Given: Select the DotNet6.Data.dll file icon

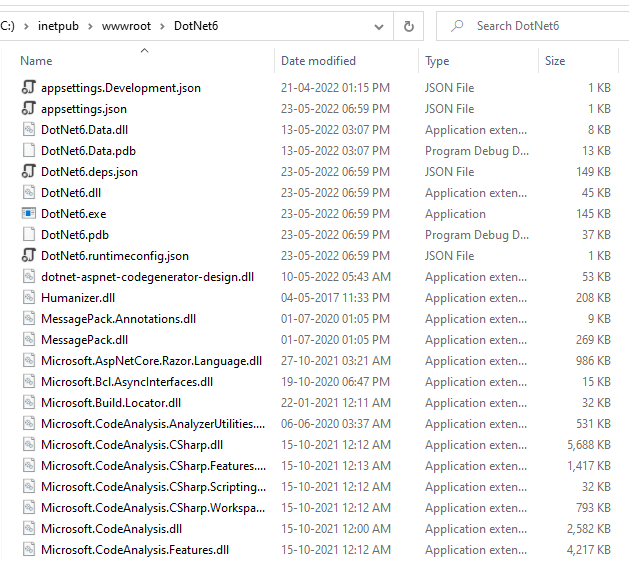Looking at the screenshot, I should coord(28,129).
